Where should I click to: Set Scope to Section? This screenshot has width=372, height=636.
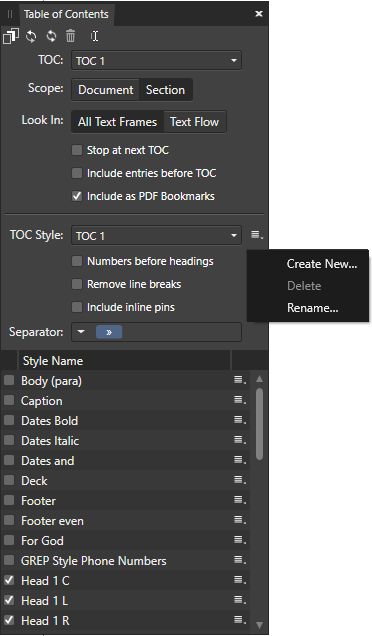pyautogui.click(x=165, y=90)
